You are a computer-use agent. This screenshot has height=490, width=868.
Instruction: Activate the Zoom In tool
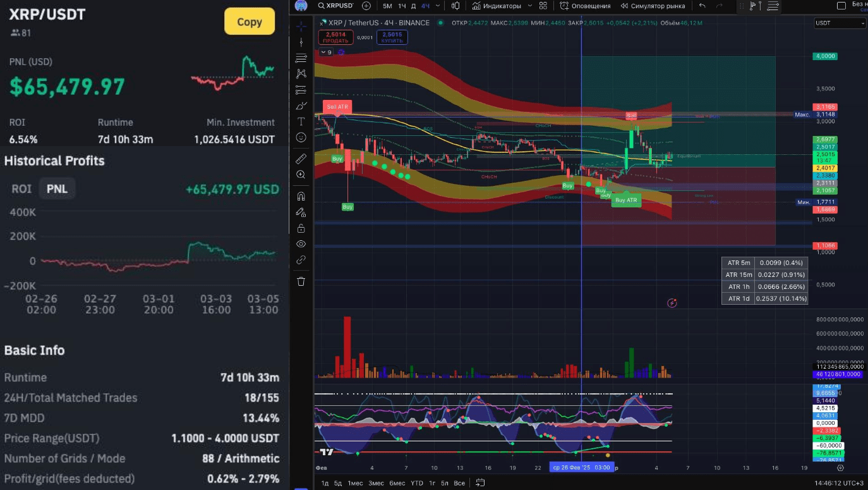[301, 175]
